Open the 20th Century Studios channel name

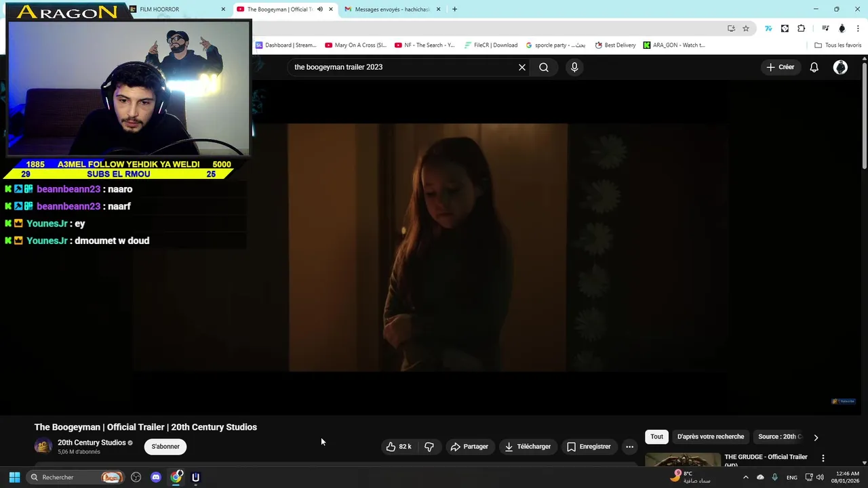92,443
